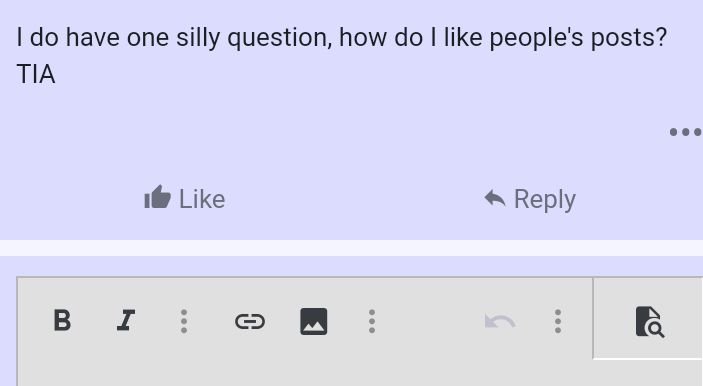Toggle bold formatting in the editor
Image resolution: width=703 pixels, height=386 pixels.
pyautogui.click(x=62, y=321)
